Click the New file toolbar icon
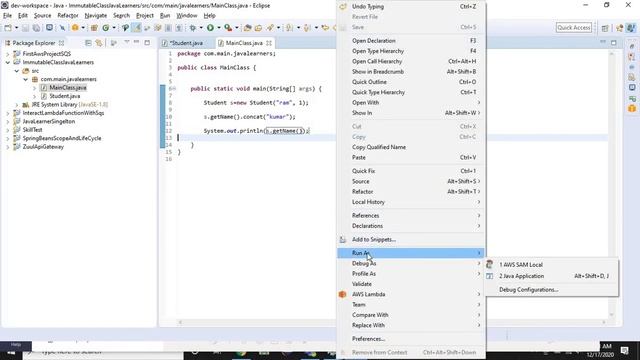The image size is (640, 360). tap(8, 28)
